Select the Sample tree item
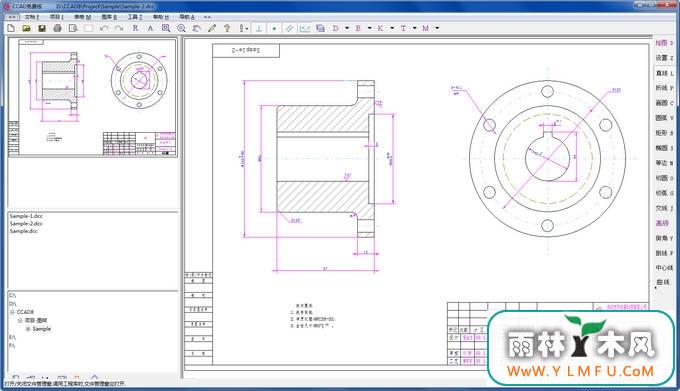 (42, 329)
